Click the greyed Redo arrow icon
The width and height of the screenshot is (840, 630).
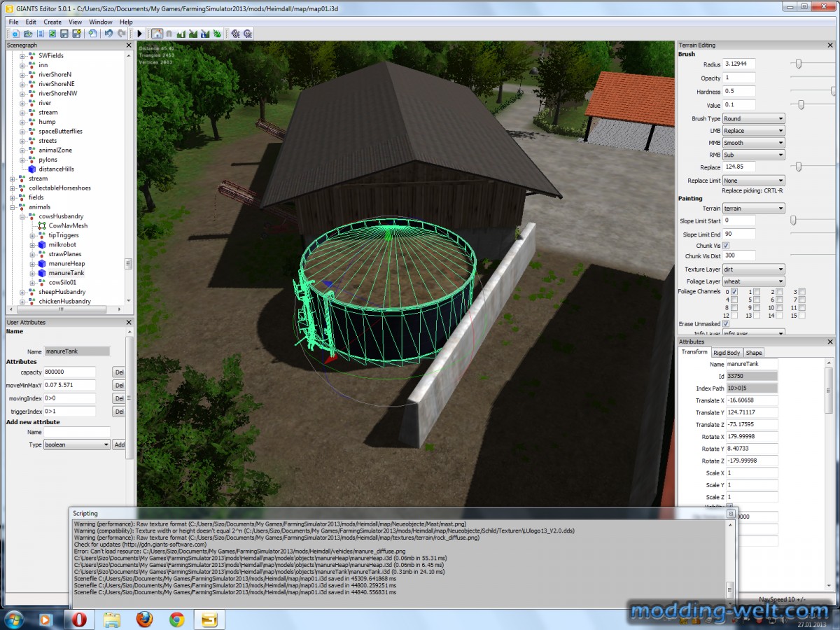point(121,34)
